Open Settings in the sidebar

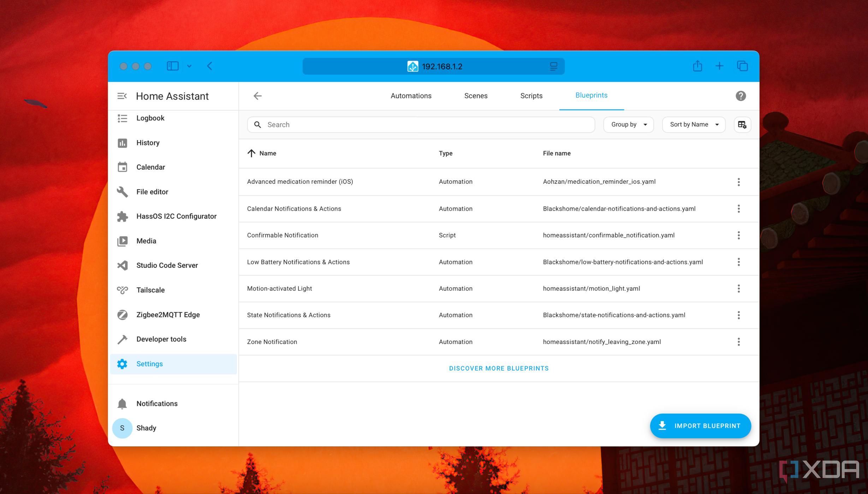coord(173,364)
